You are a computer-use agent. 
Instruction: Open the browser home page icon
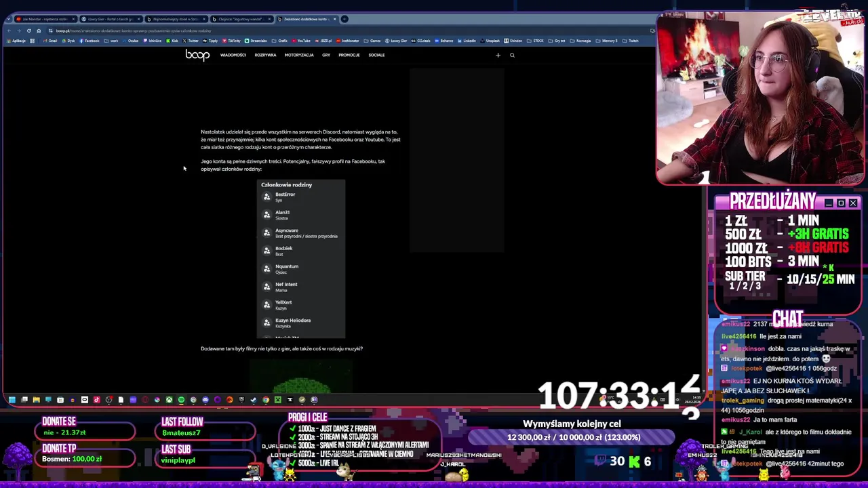(39, 30)
